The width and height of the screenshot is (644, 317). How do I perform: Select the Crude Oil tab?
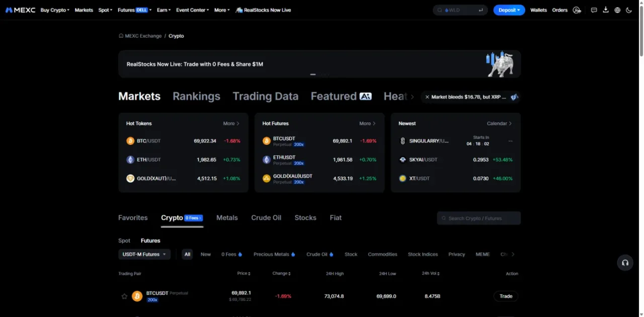click(x=266, y=218)
